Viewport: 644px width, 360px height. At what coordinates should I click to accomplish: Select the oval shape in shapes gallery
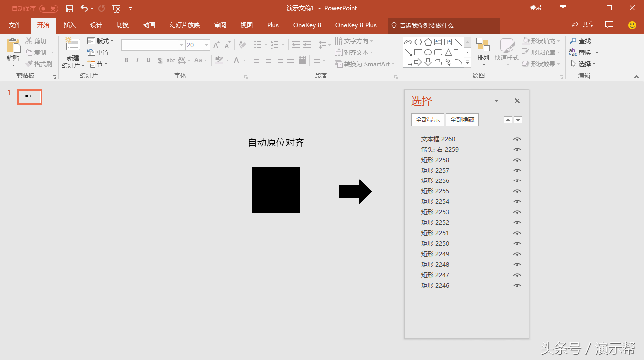tap(428, 52)
